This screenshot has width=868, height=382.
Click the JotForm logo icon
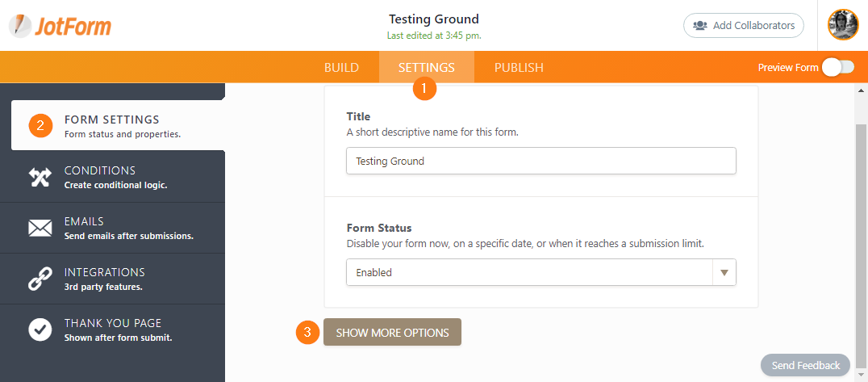point(20,26)
